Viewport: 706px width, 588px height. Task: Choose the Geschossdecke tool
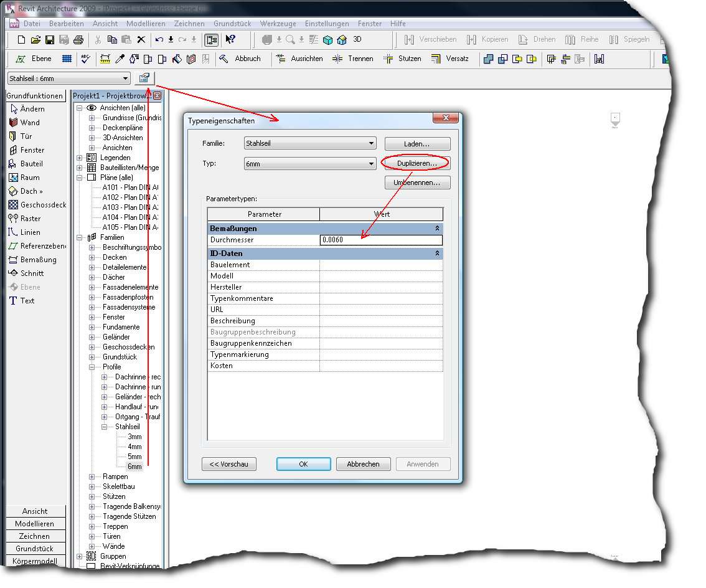(37, 204)
